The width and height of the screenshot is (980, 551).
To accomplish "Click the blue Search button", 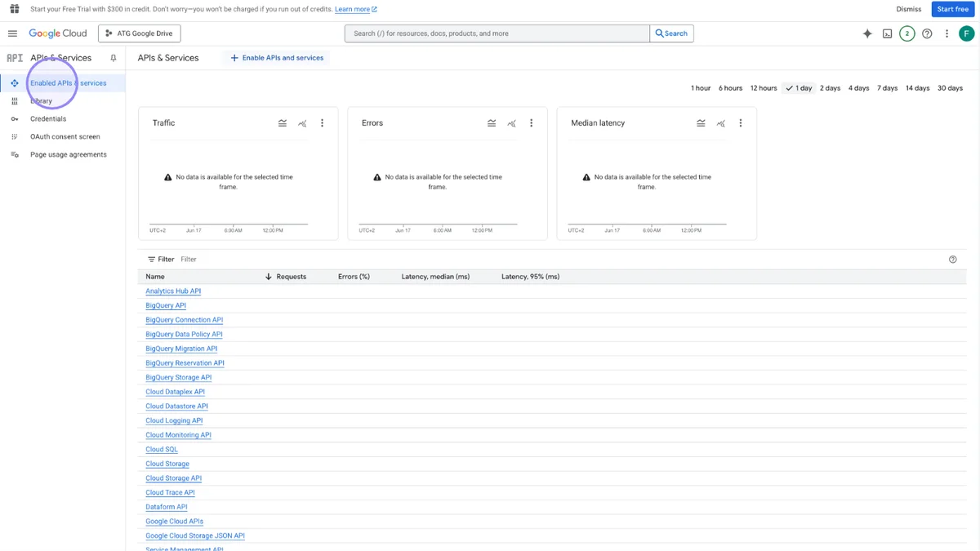I will pyautogui.click(x=671, y=33).
